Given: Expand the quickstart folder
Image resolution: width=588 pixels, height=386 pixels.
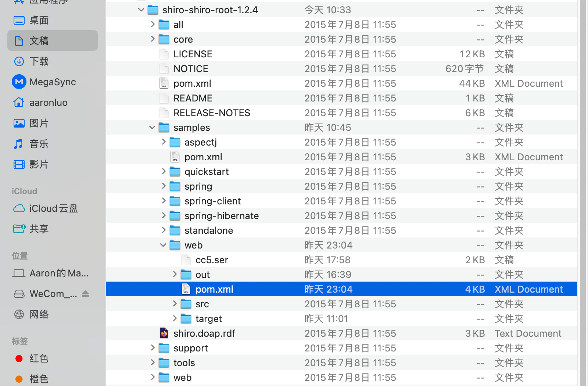Looking at the screenshot, I should 164,171.
